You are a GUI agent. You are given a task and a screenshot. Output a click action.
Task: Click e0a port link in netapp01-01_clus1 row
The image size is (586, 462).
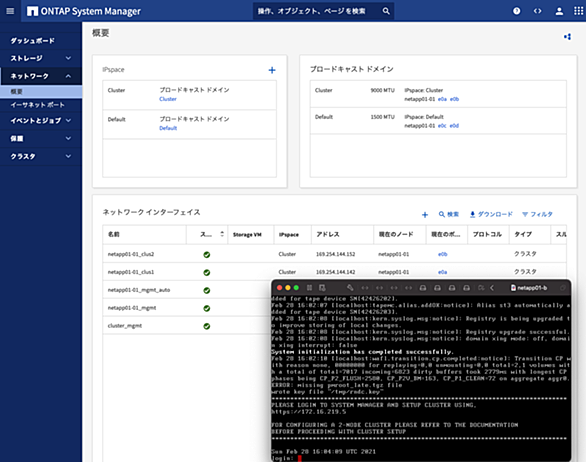(x=442, y=272)
